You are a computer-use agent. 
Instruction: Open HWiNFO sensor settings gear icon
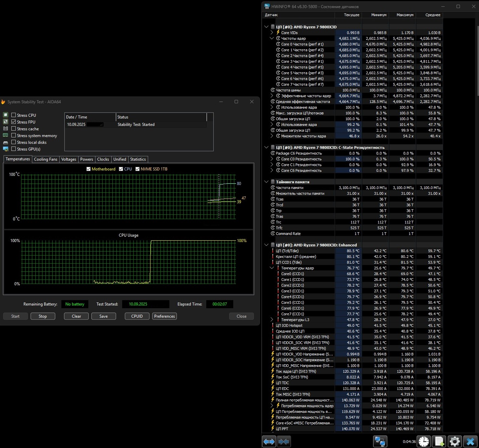[455, 442]
